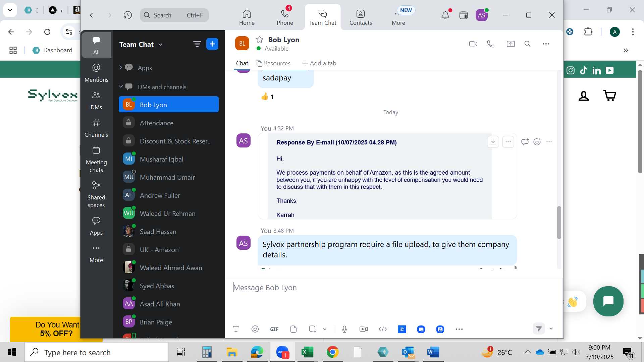The image size is (644, 362).
Task: Open Discount & Stock Reser... channel
Action: coord(169,141)
